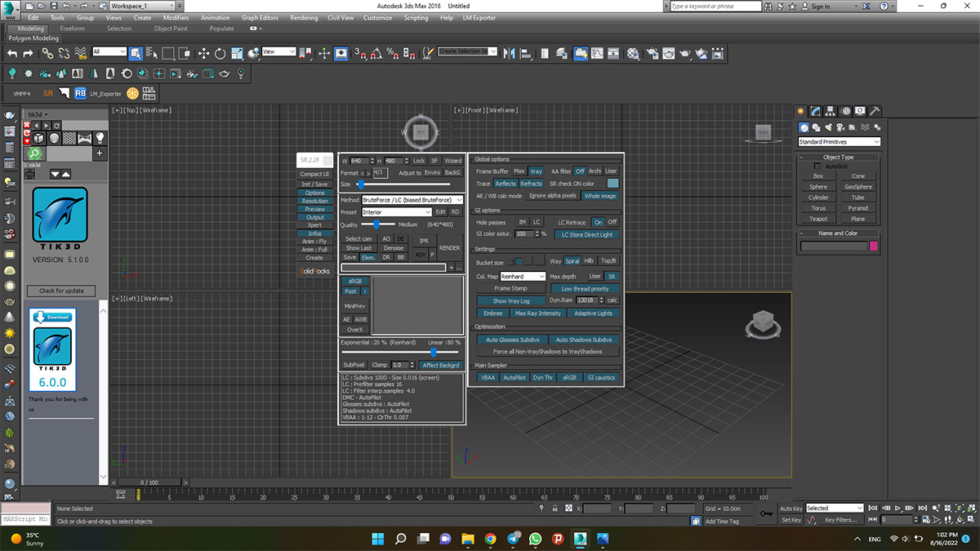
Task: Switch to the Hierarchy command panel tab
Action: coord(831,111)
